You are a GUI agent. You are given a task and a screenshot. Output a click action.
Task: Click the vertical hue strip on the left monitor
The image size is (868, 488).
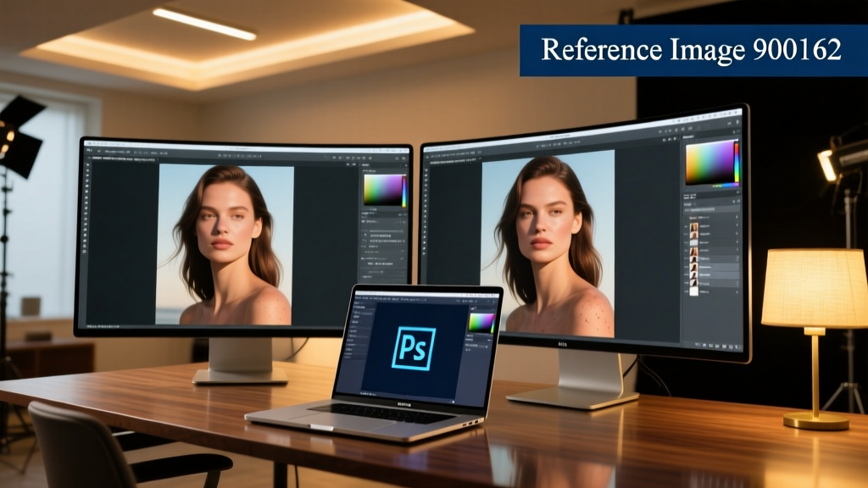pyautogui.click(x=404, y=191)
